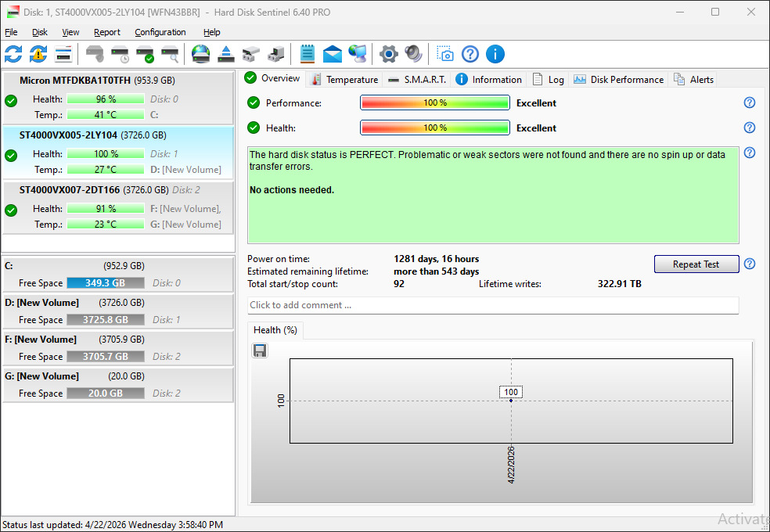Click 'more than 543 days' lifetime text
Screen dimensions: 770x532
[436, 271]
